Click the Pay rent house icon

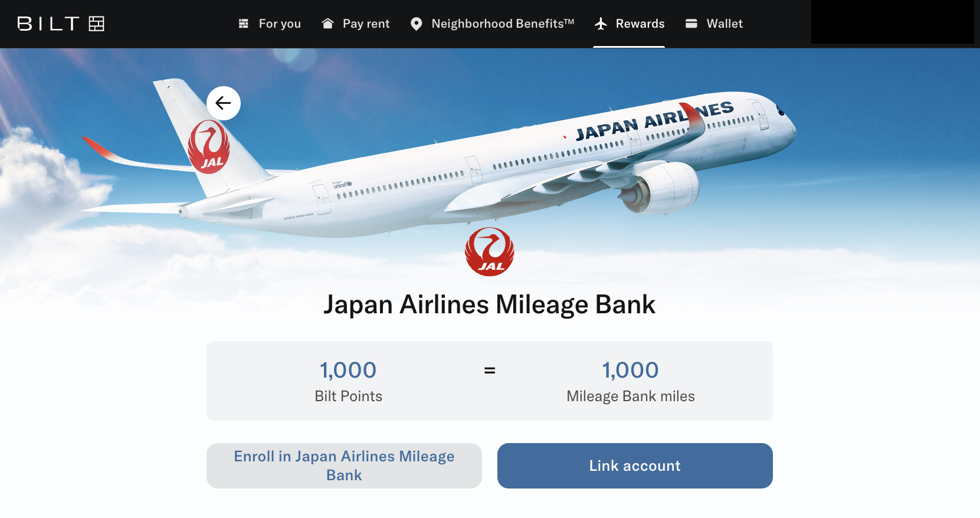327,24
